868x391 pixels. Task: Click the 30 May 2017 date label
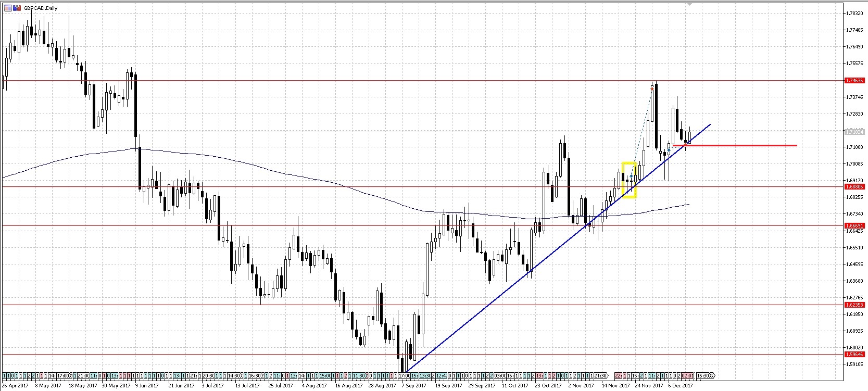(x=115, y=386)
